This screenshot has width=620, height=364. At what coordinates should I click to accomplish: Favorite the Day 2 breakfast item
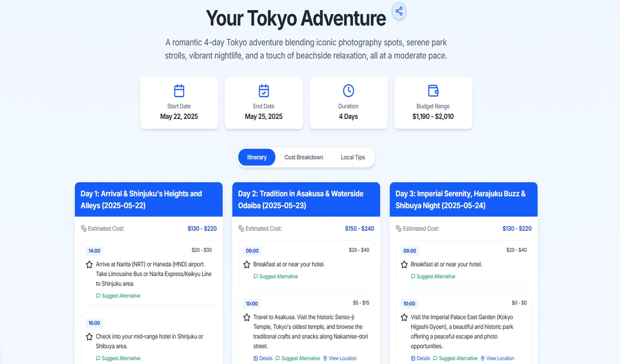(247, 265)
